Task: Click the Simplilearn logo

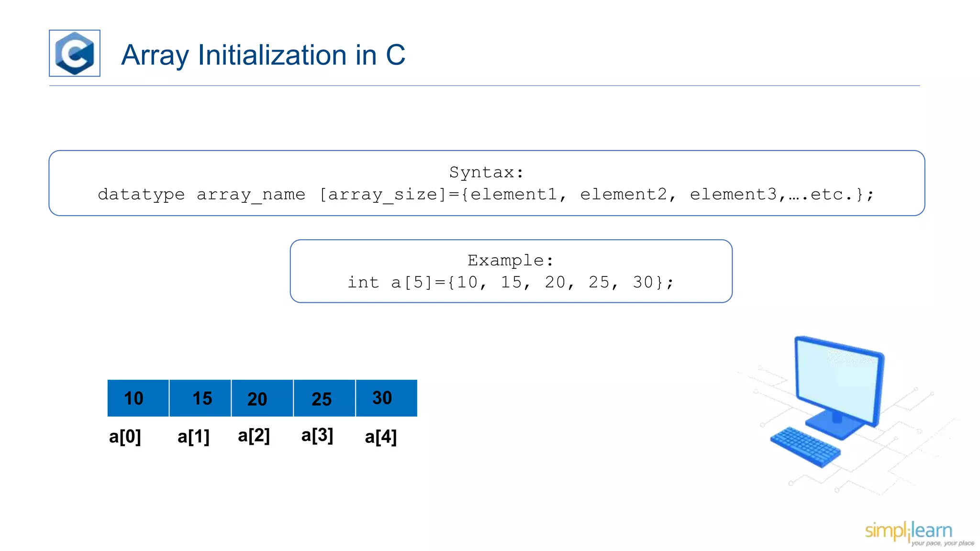Action: tap(909, 531)
